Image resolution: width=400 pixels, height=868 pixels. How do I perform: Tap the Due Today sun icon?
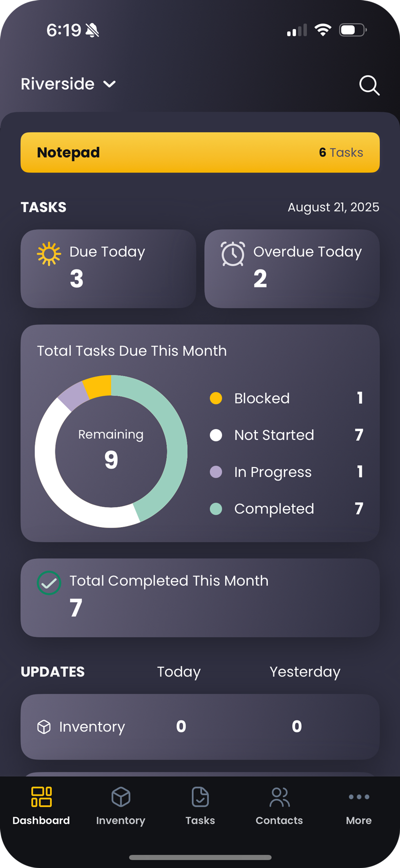pos(49,254)
